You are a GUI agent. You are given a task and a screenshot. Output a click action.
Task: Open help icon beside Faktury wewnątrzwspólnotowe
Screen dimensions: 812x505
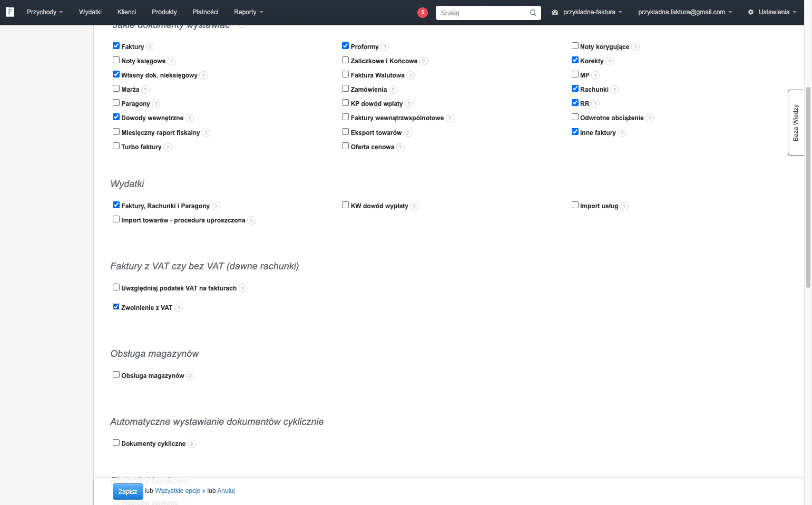click(450, 118)
